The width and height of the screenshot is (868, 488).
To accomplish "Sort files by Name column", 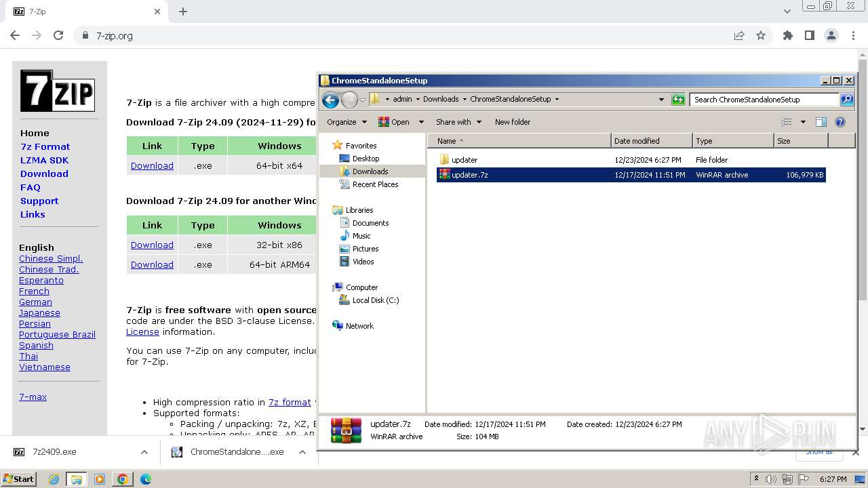I will [519, 141].
